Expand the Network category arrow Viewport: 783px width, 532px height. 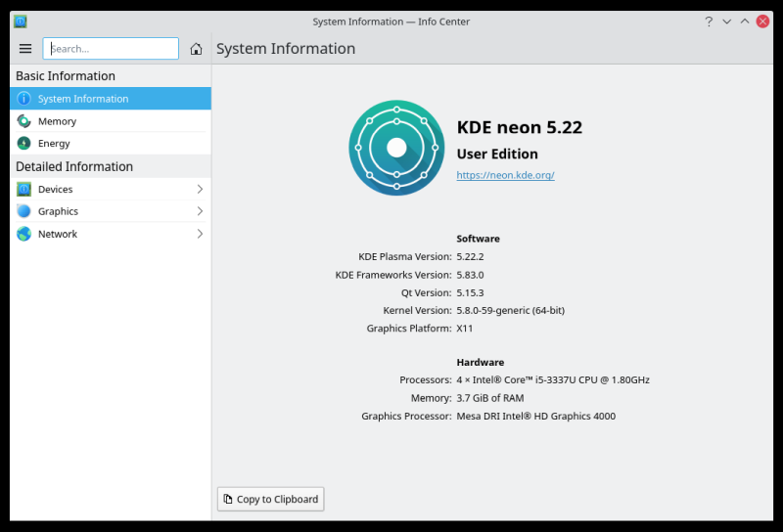click(200, 234)
